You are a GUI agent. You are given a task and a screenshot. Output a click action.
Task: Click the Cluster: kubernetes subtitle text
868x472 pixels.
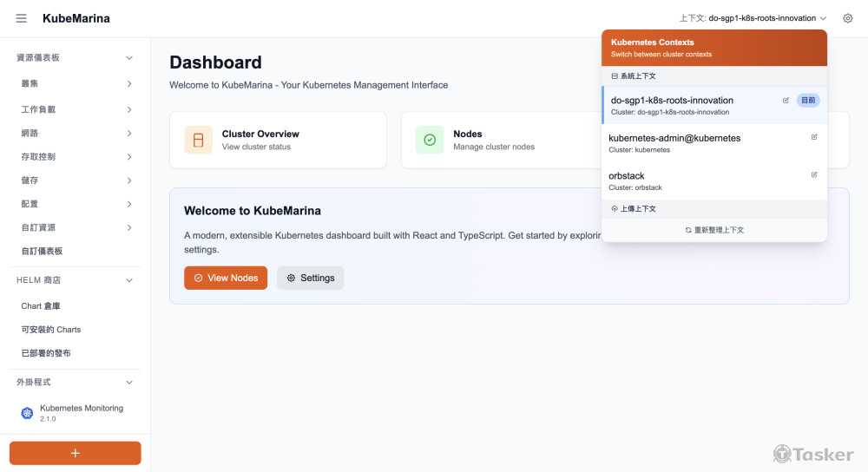640,150
